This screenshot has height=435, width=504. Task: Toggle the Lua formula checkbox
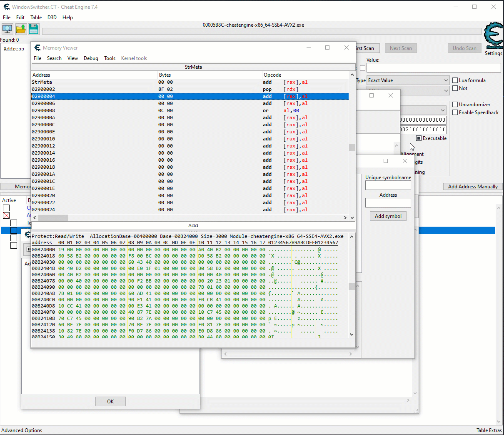coord(455,80)
